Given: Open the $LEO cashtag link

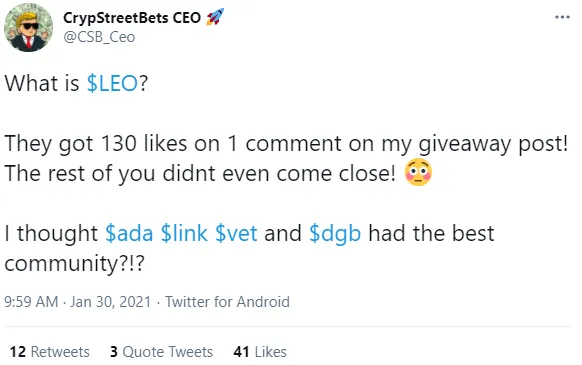Looking at the screenshot, I should [x=112, y=83].
